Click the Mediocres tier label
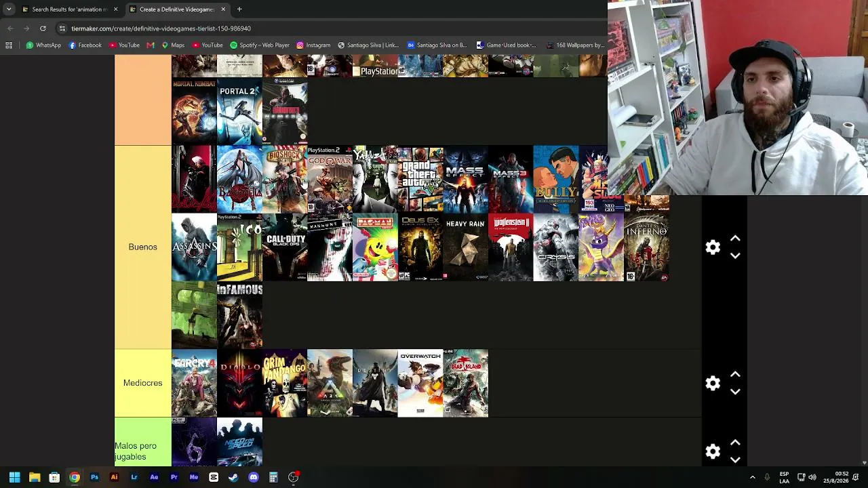Screen dimensions: 868x488 click(x=143, y=383)
